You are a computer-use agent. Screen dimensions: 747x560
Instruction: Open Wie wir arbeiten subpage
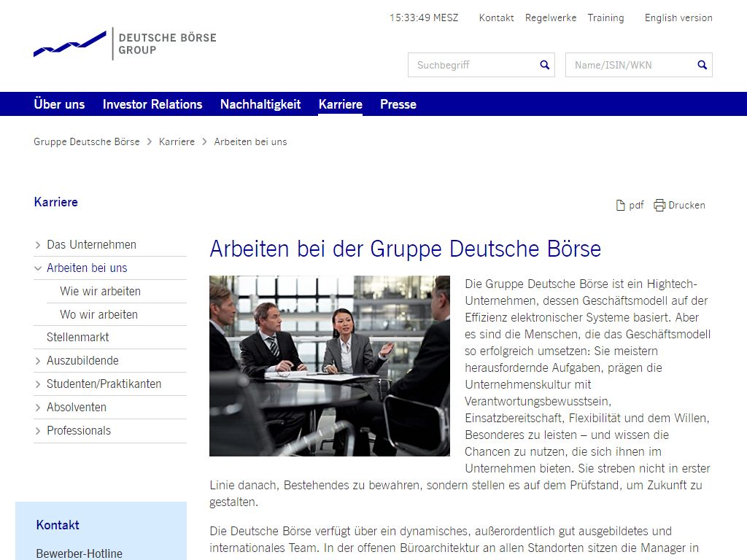pos(100,292)
